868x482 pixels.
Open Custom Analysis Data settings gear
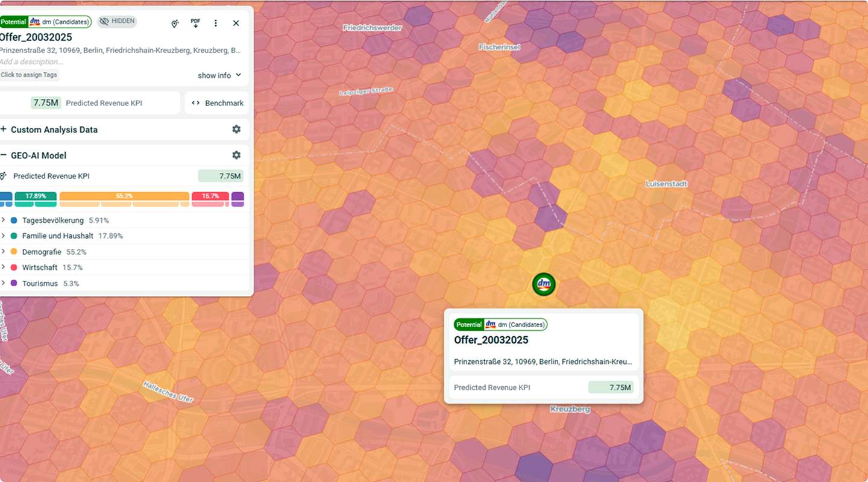236,130
